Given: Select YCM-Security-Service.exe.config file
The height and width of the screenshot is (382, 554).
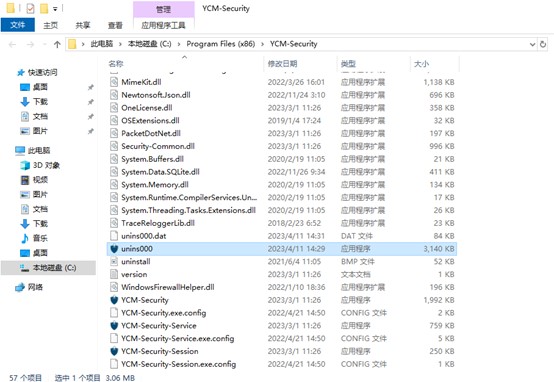Looking at the screenshot, I should point(282,339).
